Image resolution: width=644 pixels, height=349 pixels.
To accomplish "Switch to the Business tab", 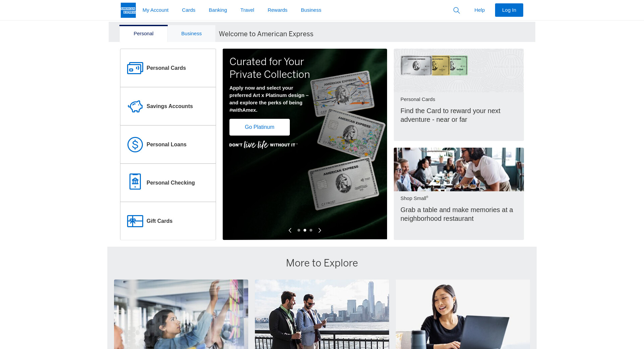I will (191, 34).
